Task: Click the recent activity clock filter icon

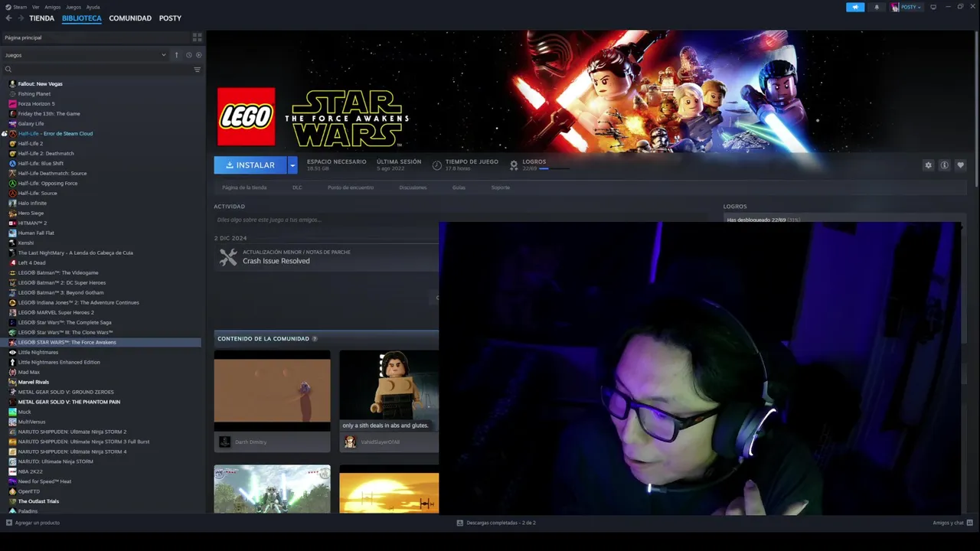Action: click(188, 55)
